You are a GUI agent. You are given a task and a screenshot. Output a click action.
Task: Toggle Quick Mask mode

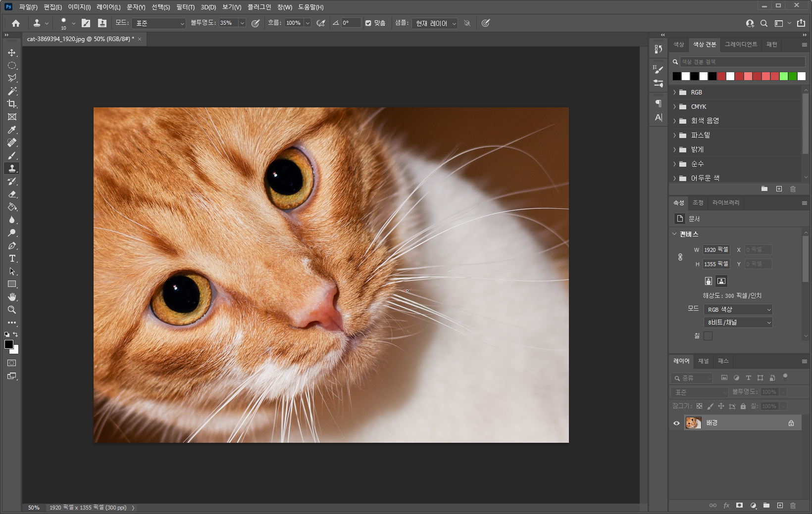click(12, 363)
